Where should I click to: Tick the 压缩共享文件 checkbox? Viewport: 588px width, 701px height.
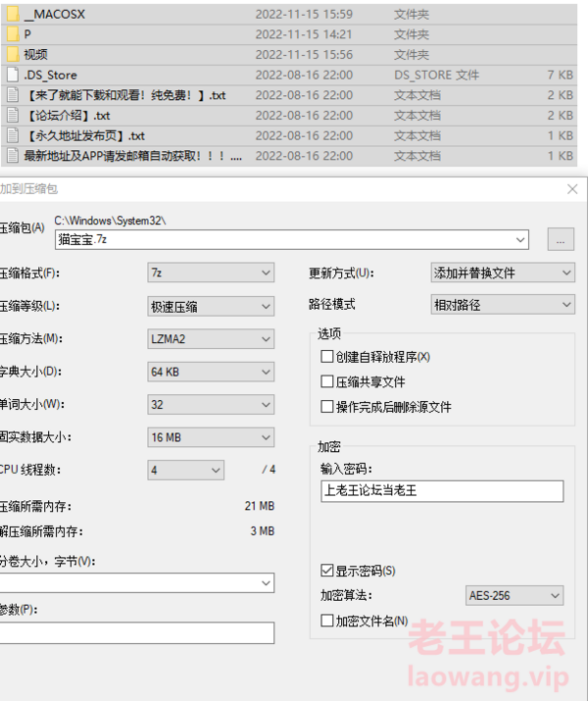pyautogui.click(x=327, y=381)
